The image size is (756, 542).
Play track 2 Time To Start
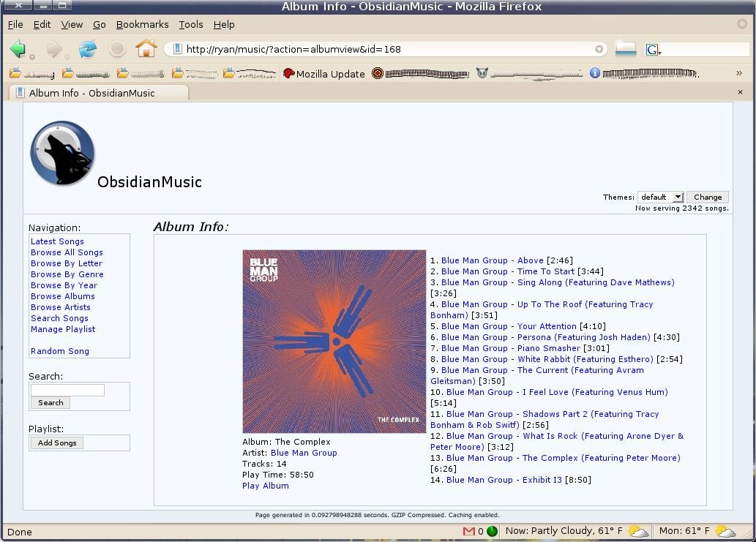508,271
